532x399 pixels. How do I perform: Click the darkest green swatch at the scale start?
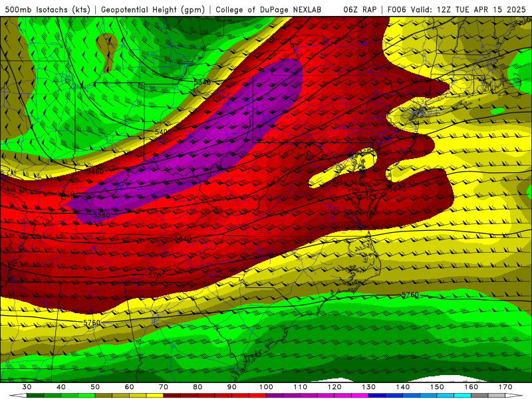point(35,396)
